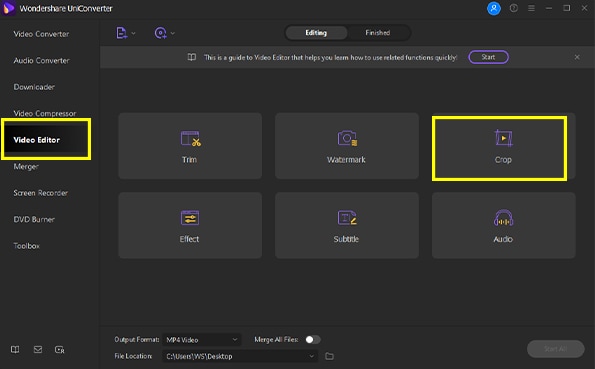The height and width of the screenshot is (369, 595).
Task: Switch to the Editing tab
Action: pyautogui.click(x=316, y=33)
